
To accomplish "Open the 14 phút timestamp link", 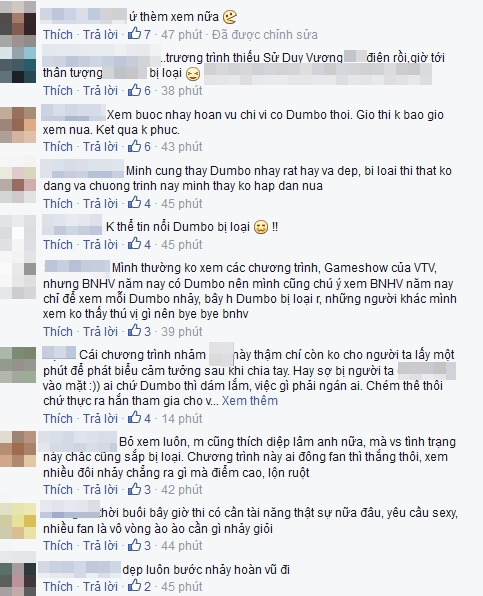I will point(182,418).
